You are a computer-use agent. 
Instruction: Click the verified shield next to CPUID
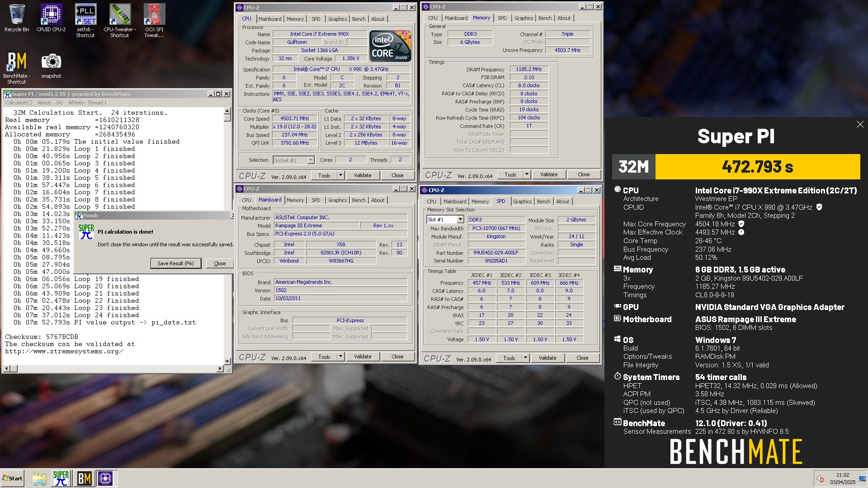819,207
